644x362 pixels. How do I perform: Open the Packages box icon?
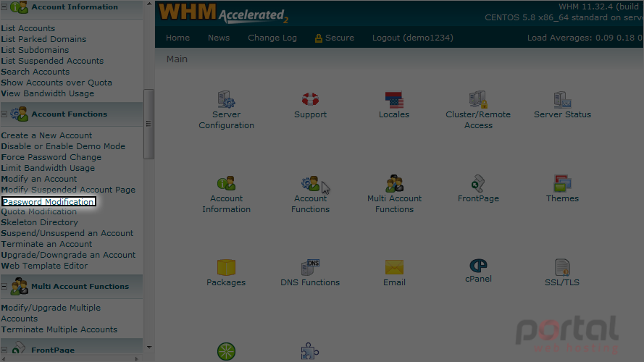click(x=226, y=267)
